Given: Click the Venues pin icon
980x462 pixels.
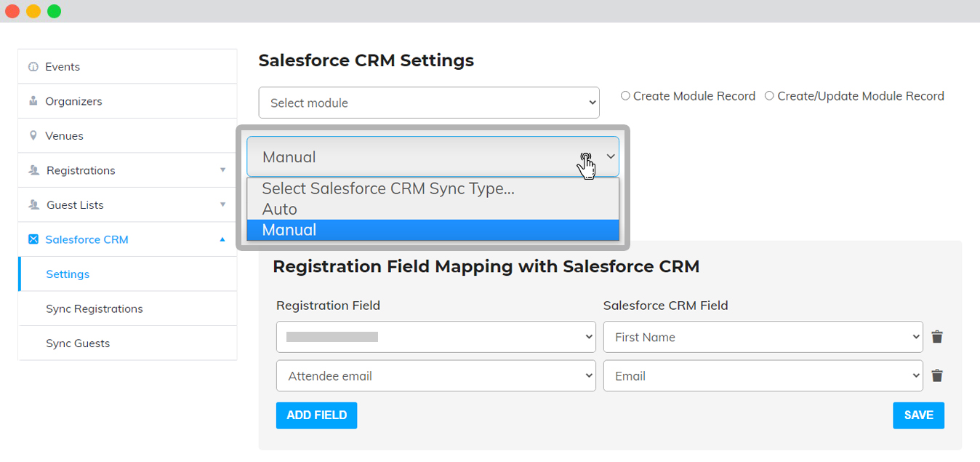Looking at the screenshot, I should pyautogui.click(x=33, y=136).
